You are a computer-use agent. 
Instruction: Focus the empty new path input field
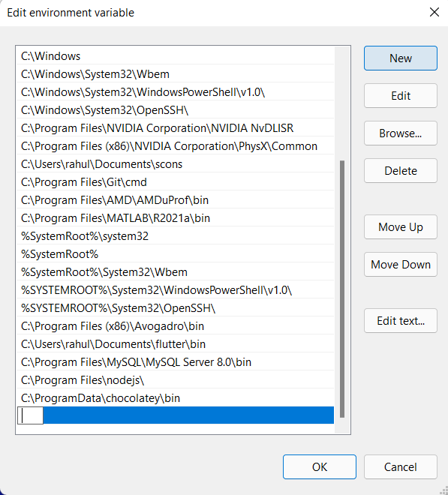click(30, 415)
